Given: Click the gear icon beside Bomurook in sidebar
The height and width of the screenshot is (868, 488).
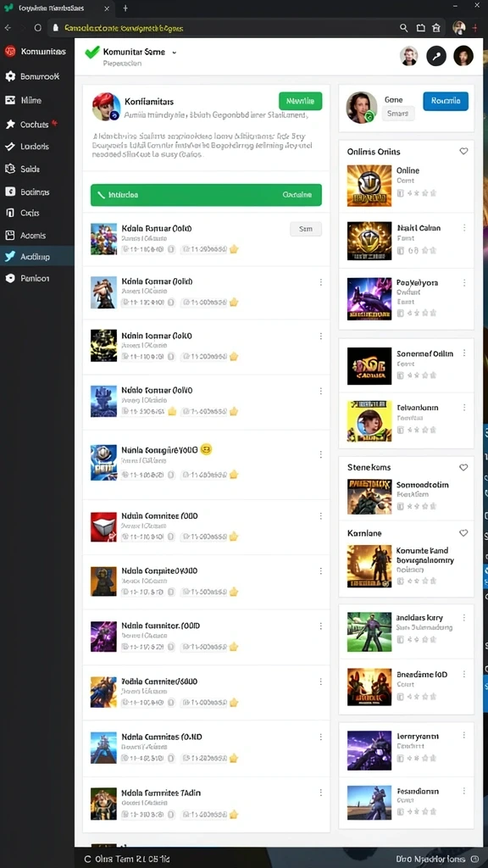Looking at the screenshot, I should tap(10, 76).
